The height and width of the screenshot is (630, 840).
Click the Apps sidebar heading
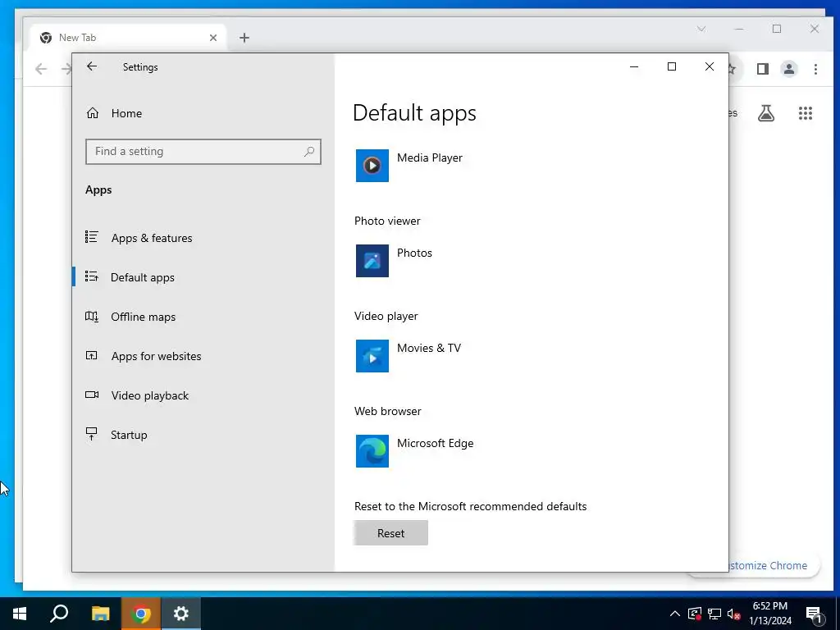pos(98,189)
